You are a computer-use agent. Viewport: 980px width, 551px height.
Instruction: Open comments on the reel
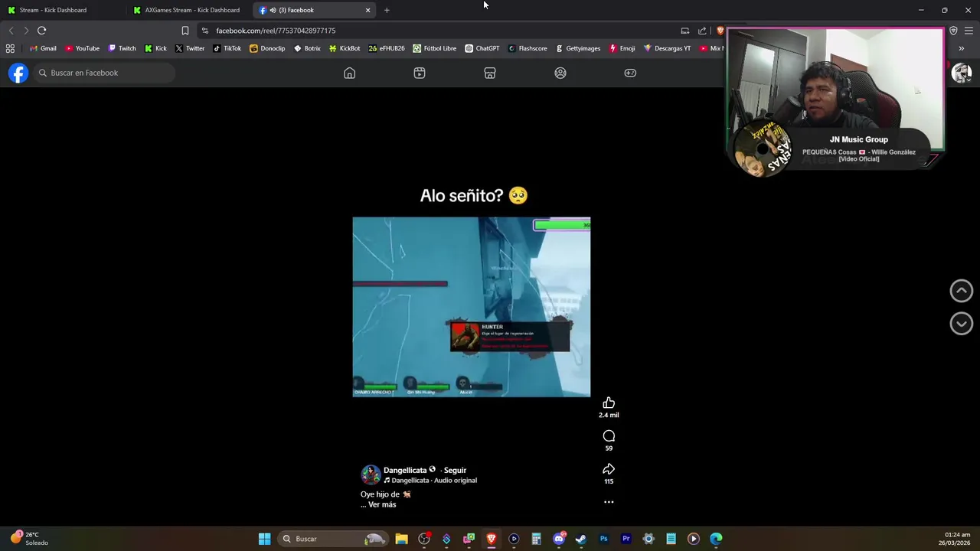(609, 436)
